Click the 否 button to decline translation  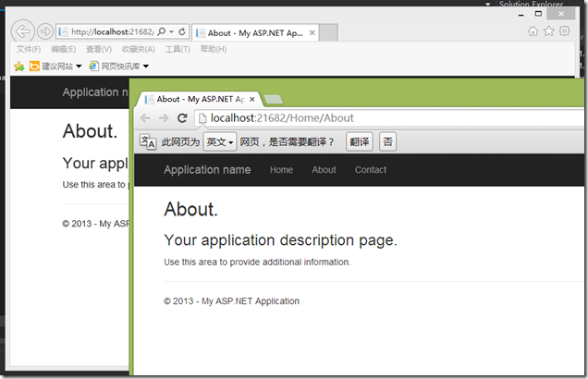[x=387, y=142]
